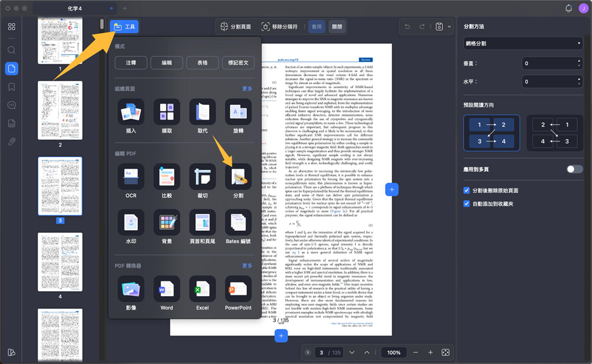This screenshot has width=592, height=364.
Task: Click the Rotate (旋轉) page icon
Action: (238, 112)
